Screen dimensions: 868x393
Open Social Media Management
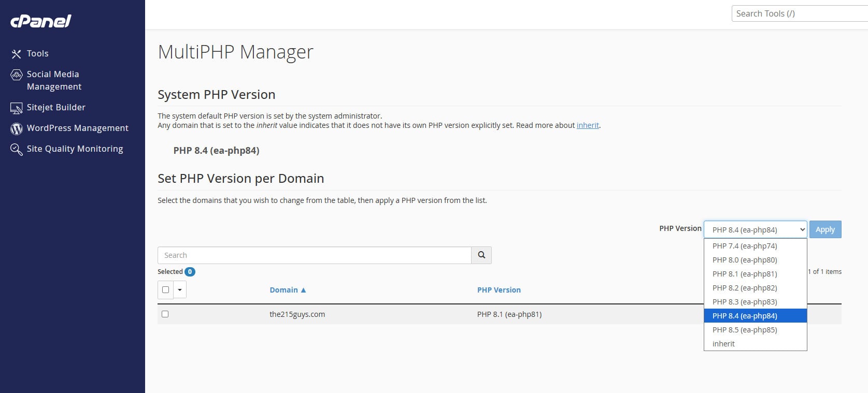click(x=54, y=80)
